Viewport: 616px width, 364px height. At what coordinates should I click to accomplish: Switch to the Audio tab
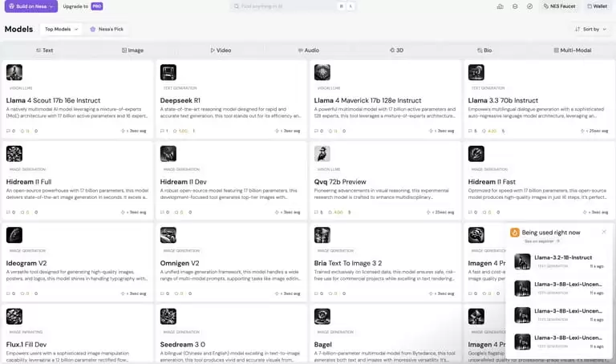[309, 51]
